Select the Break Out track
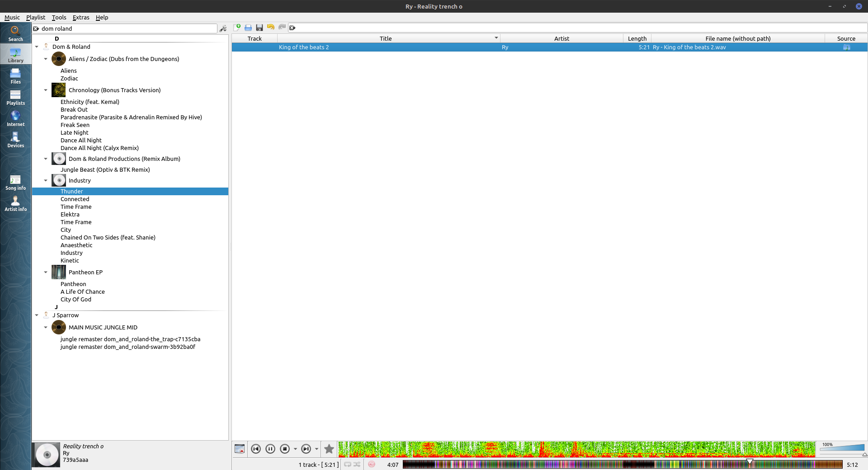 pos(74,109)
